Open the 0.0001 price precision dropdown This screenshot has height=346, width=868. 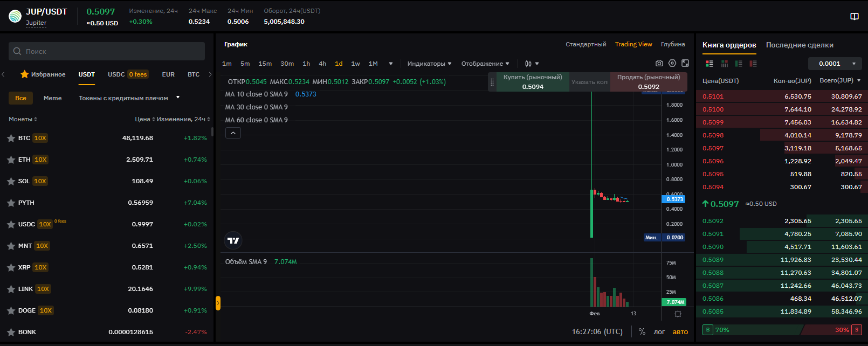click(x=835, y=64)
